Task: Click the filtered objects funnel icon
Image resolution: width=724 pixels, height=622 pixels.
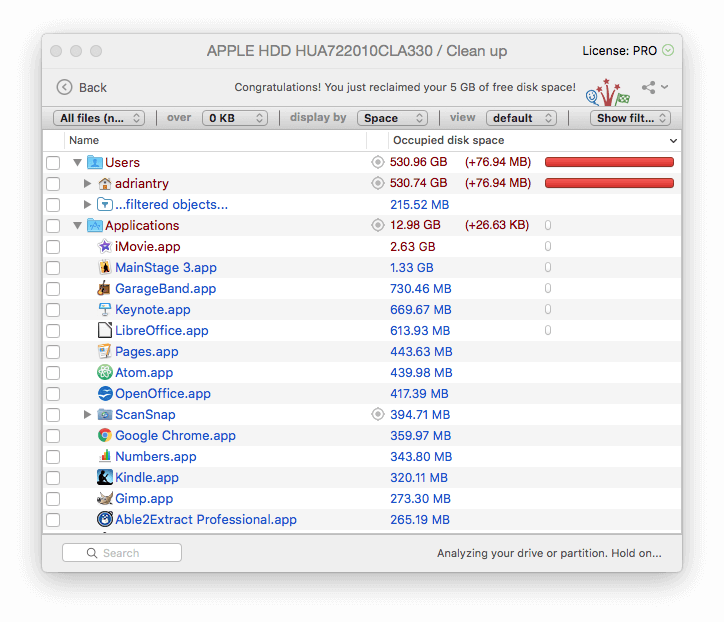Action: 105,204
